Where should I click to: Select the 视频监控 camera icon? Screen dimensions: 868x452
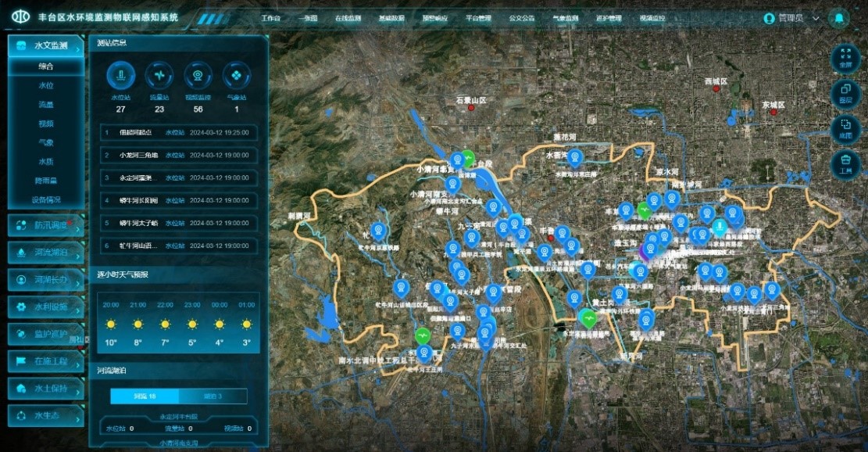(x=198, y=76)
